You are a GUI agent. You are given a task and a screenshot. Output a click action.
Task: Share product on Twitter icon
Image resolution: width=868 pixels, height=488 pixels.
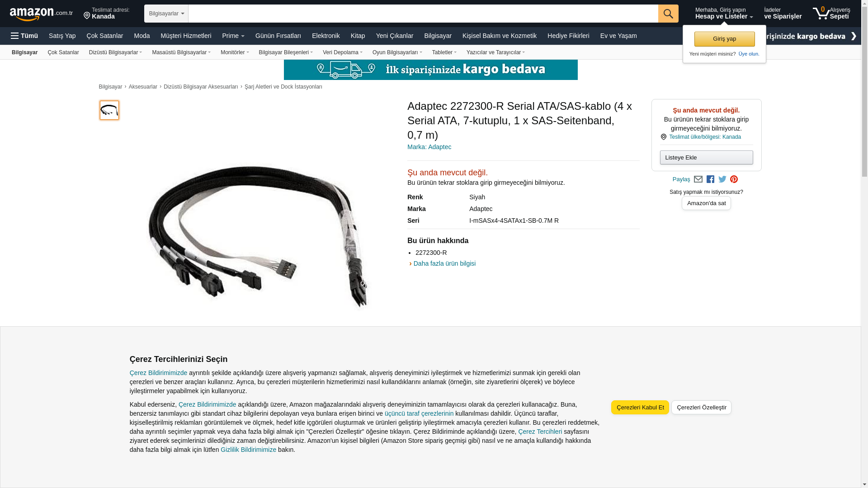coord(722,179)
